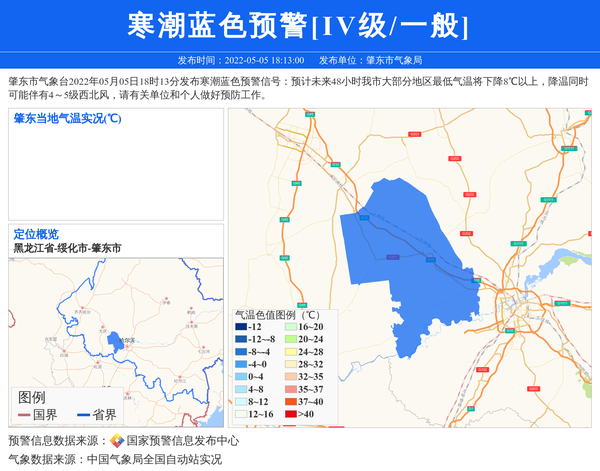This screenshot has height=471, width=600.
Task: Click the 定位概览 panel heading
Action: 36,233
